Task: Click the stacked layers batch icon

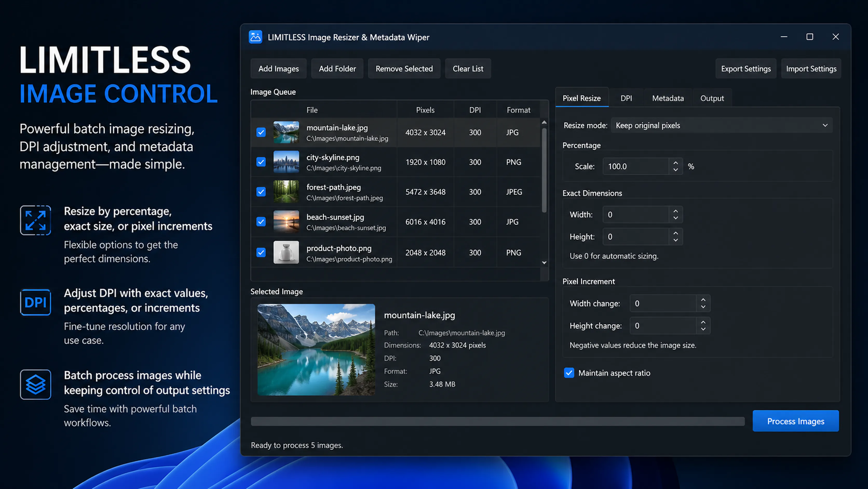Action: 35,385
